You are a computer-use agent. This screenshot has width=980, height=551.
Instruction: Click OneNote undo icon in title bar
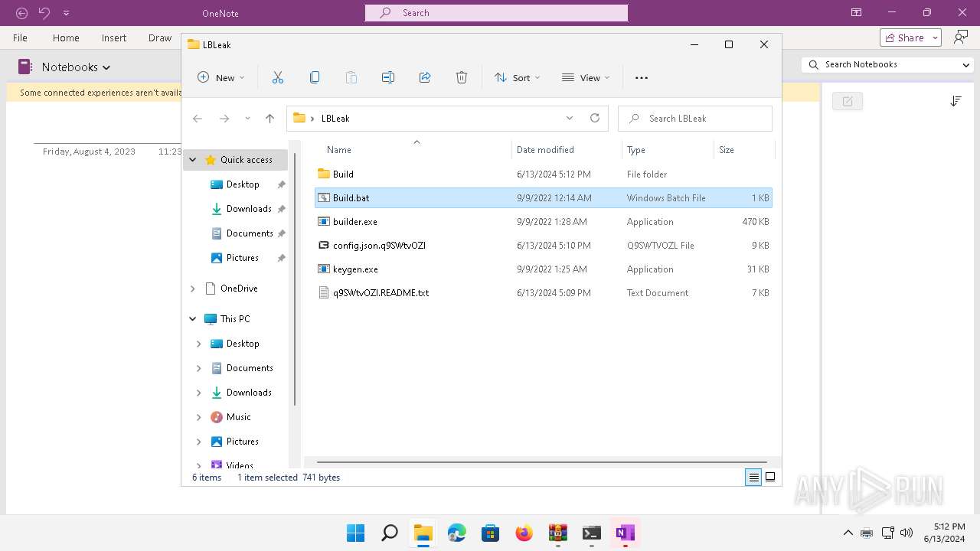pos(44,13)
